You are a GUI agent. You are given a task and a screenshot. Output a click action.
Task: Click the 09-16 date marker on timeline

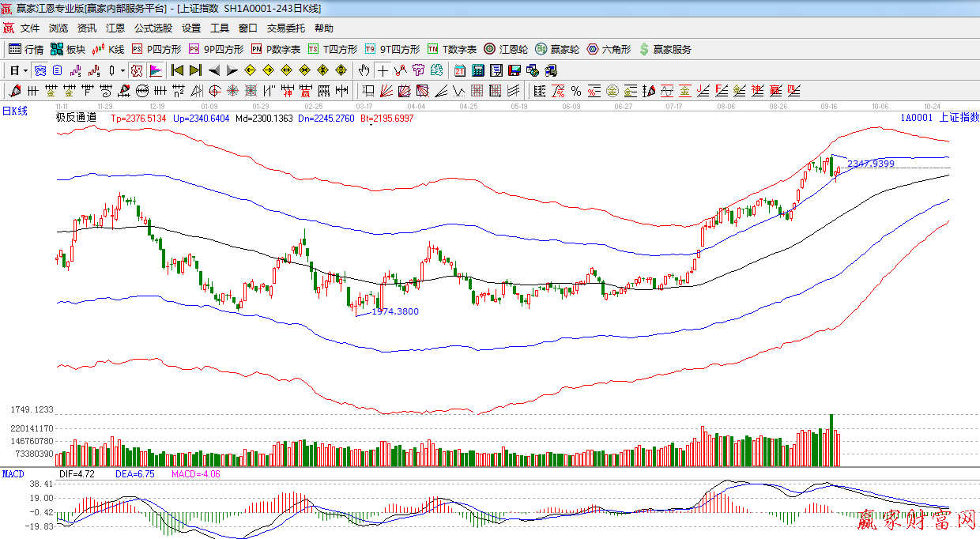829,105
